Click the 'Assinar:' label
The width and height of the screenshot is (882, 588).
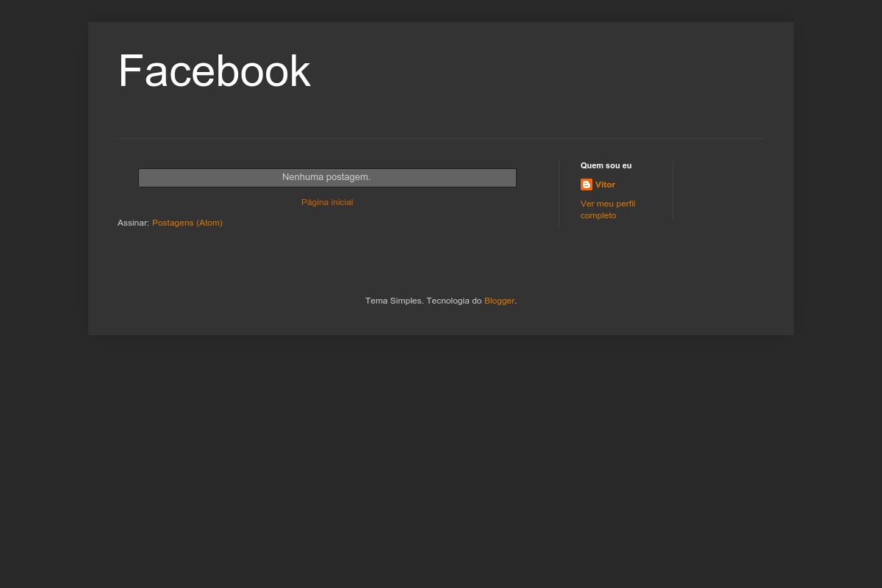click(133, 223)
